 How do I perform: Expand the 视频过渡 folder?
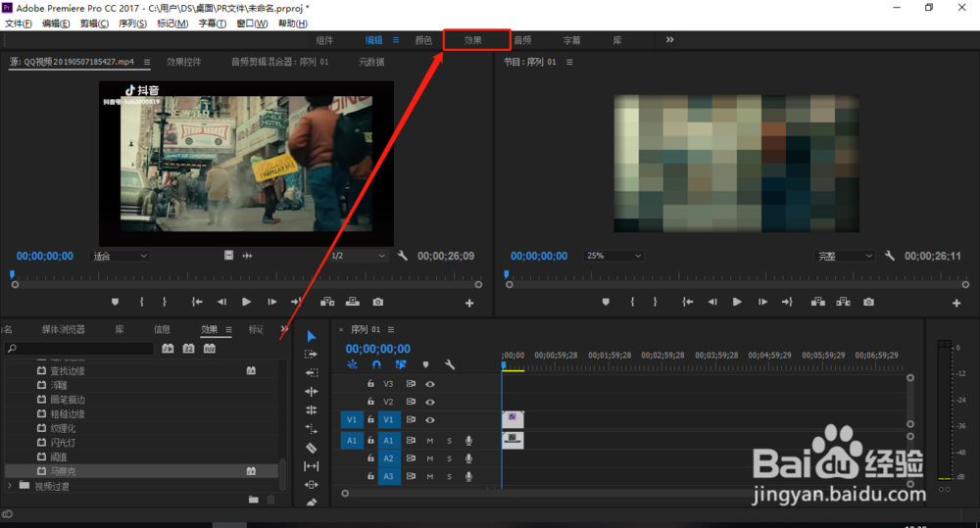(10, 486)
